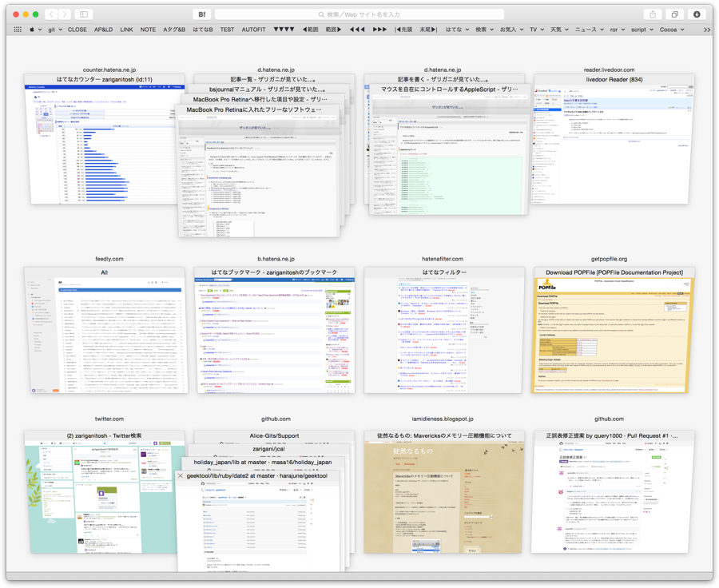The height and width of the screenshot is (588, 719).
Task: Open the Downloads arrow icon
Action: coord(697,14)
